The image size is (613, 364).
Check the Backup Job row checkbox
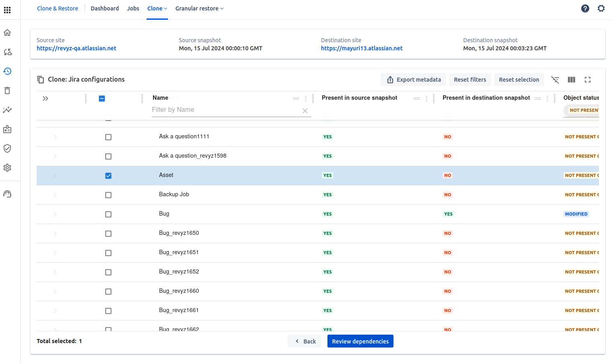pos(108,195)
